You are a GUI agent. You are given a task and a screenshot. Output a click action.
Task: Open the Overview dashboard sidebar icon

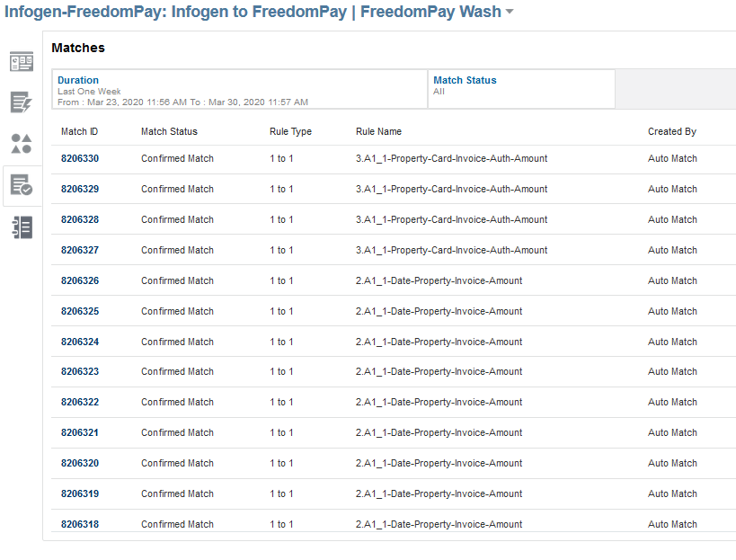pos(22,62)
